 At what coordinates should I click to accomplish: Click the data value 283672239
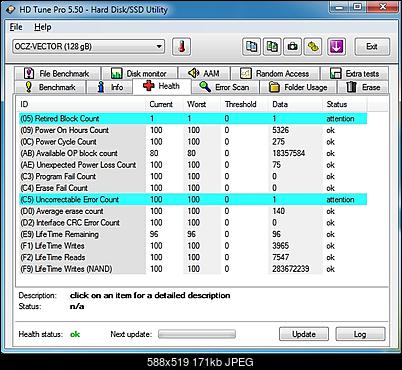[291, 269]
